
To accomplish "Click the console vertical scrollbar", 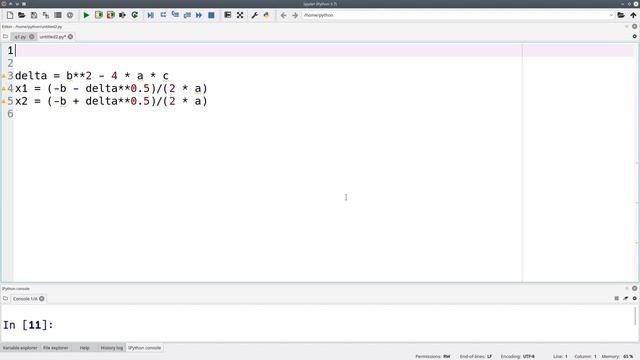I will (x=635, y=316).
